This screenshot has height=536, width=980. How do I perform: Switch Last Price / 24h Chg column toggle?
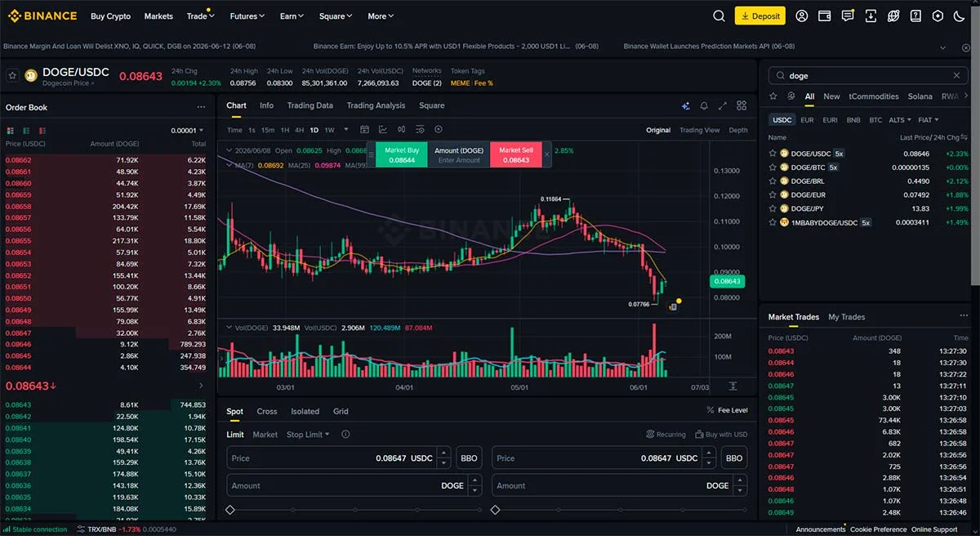coord(966,137)
